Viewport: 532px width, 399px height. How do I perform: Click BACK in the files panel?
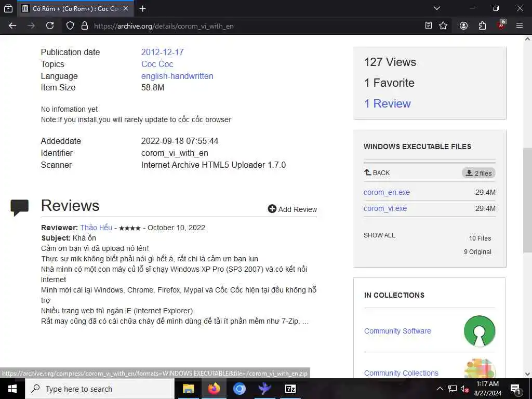[x=377, y=172]
